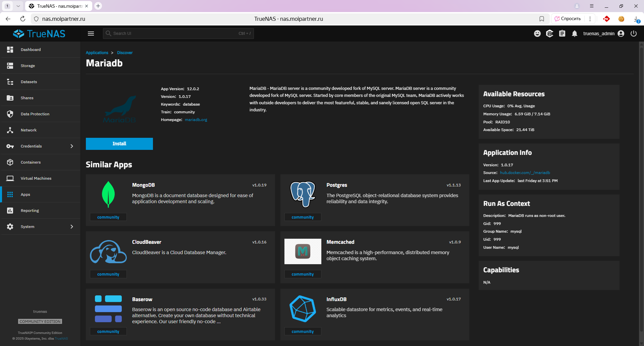Go to Virtual Machines section
This screenshot has width=644, height=346.
coord(36,178)
